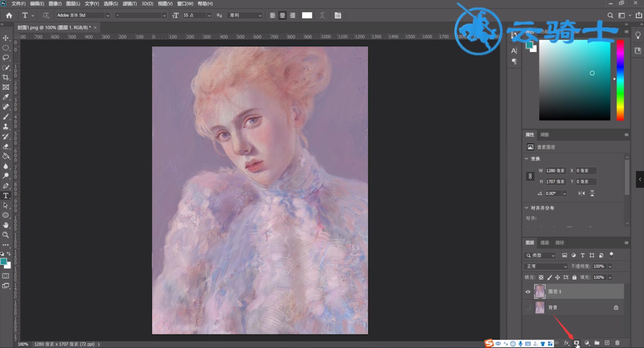The height and width of the screenshot is (348, 644).
Task: Create a new layer
Action: click(x=607, y=343)
